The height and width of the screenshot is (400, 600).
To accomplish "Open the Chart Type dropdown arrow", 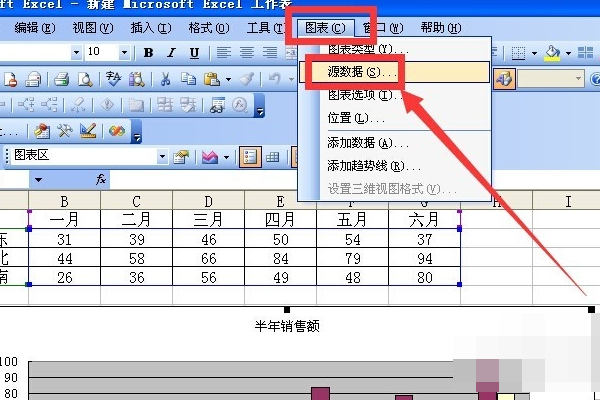I will (227, 157).
